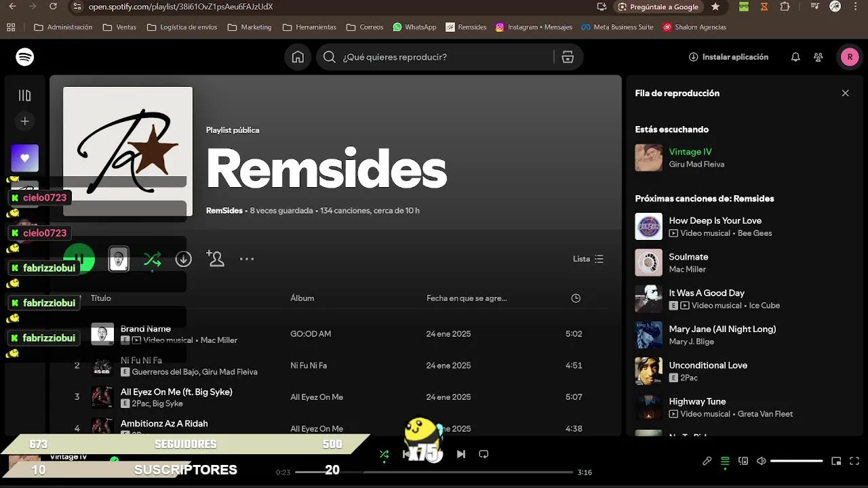The height and width of the screenshot is (488, 868).
Task: Open the Marketing bookmarks folder
Action: pyautogui.click(x=250, y=27)
